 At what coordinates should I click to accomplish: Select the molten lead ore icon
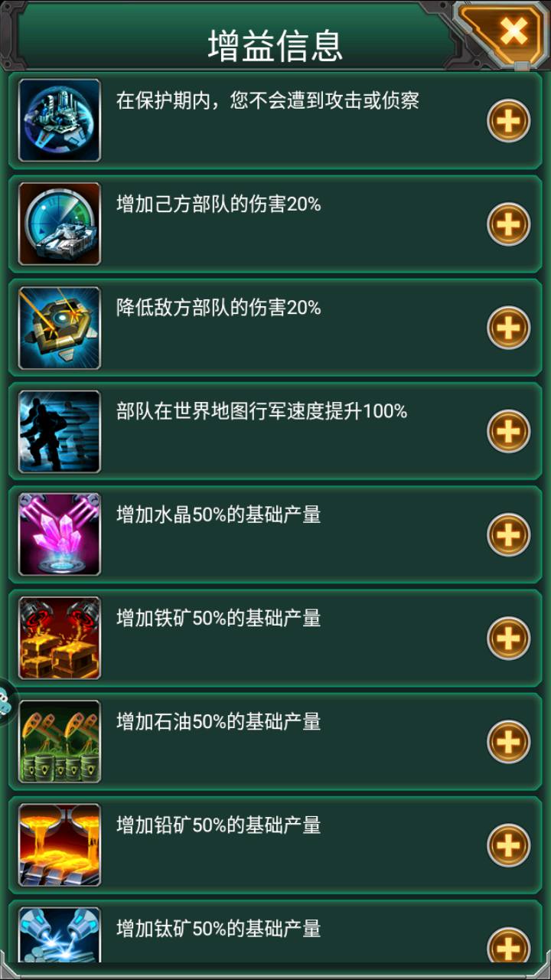click(x=60, y=844)
